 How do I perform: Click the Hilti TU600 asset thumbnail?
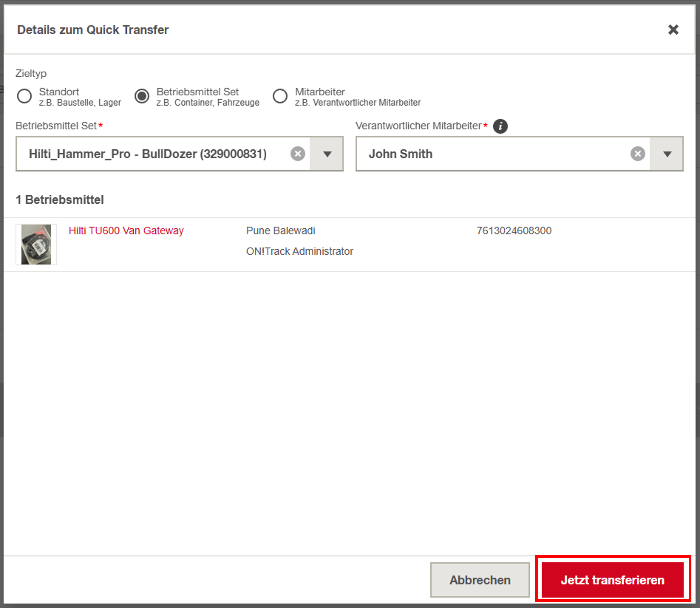(36, 244)
